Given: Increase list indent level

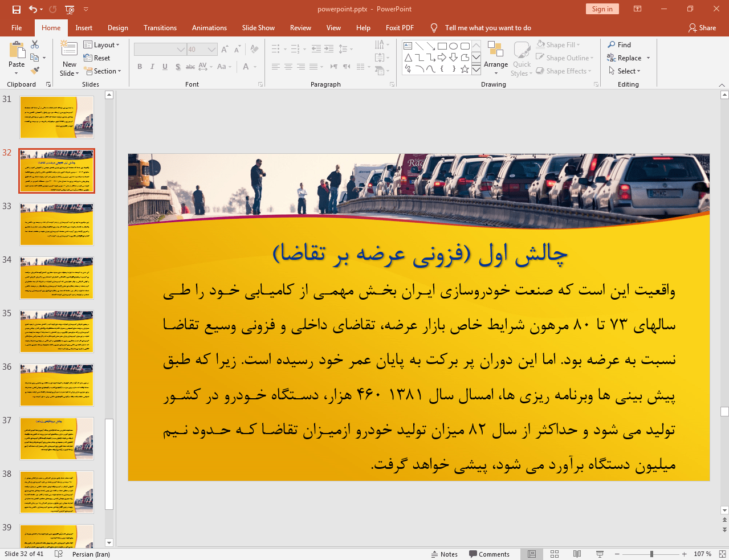Looking at the screenshot, I should coord(329,49).
